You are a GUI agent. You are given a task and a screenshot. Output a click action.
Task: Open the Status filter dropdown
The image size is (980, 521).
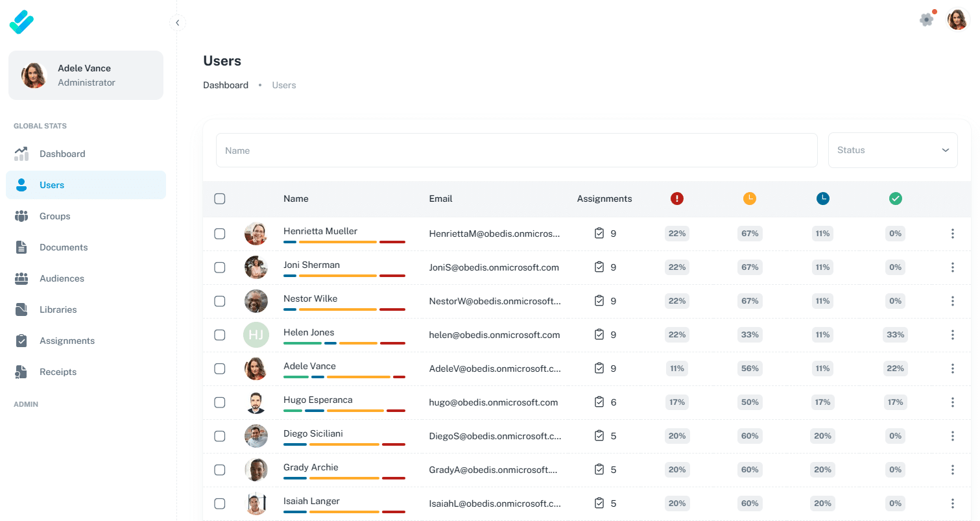coord(892,151)
